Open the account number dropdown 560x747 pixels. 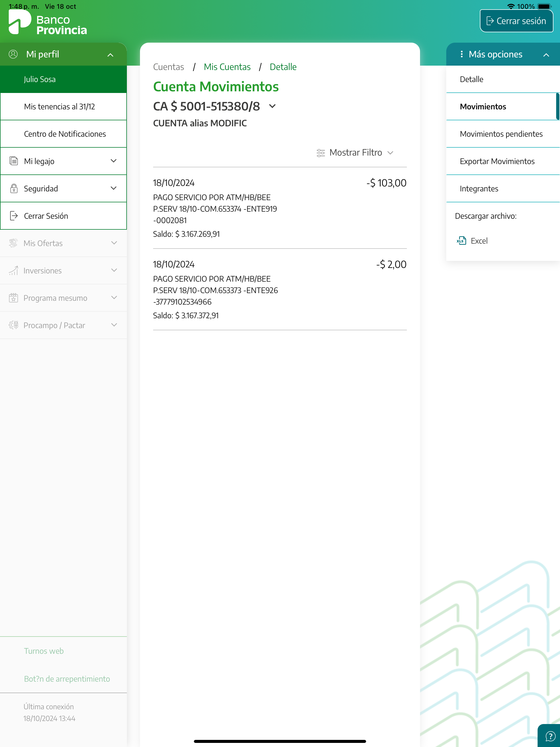pos(272,106)
